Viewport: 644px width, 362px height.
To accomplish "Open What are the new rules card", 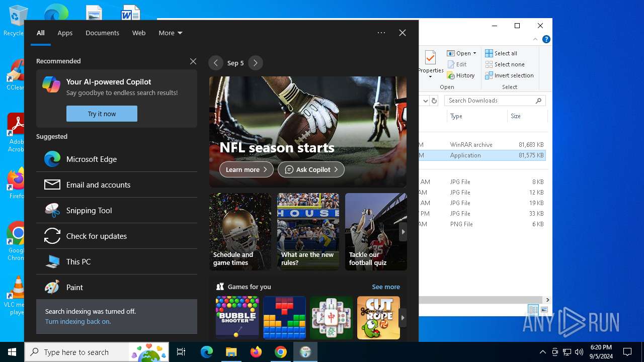I will tap(308, 232).
